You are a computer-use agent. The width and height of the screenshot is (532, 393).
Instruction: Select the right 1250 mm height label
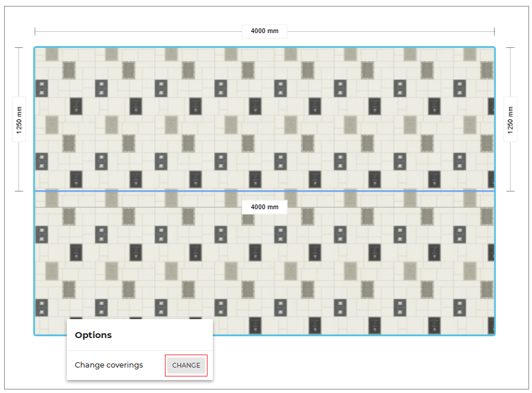click(x=510, y=120)
